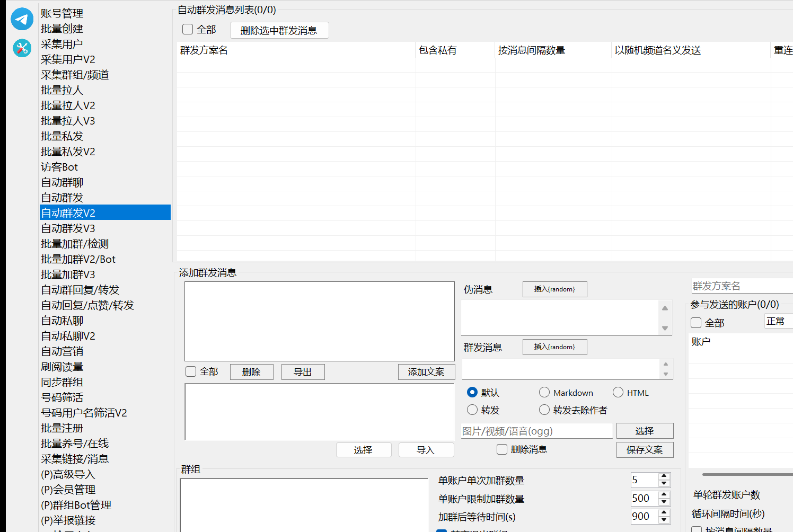Click the horizontal scrollbar under the 账户 list
Screen dimensions: 793x532
(747, 474)
